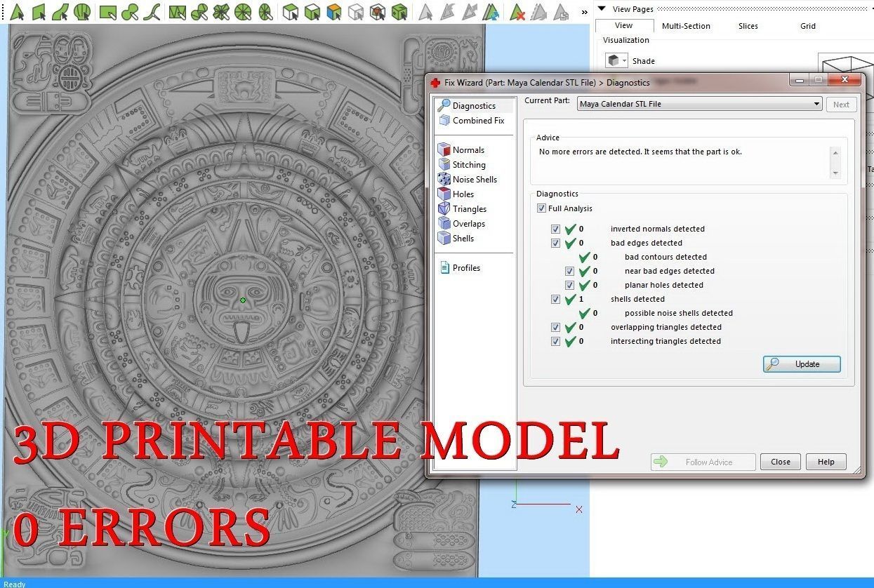Switch to the Grid tab

point(808,26)
